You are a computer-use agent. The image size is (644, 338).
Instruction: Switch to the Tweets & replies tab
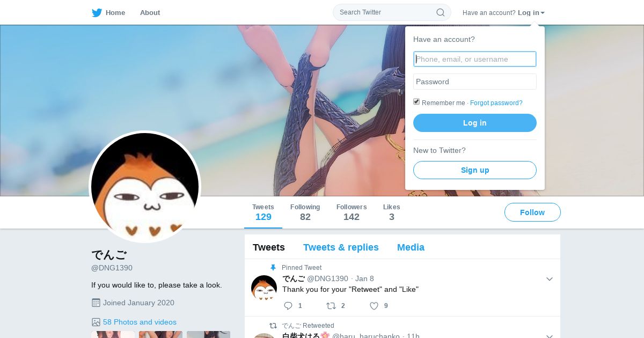(x=341, y=247)
